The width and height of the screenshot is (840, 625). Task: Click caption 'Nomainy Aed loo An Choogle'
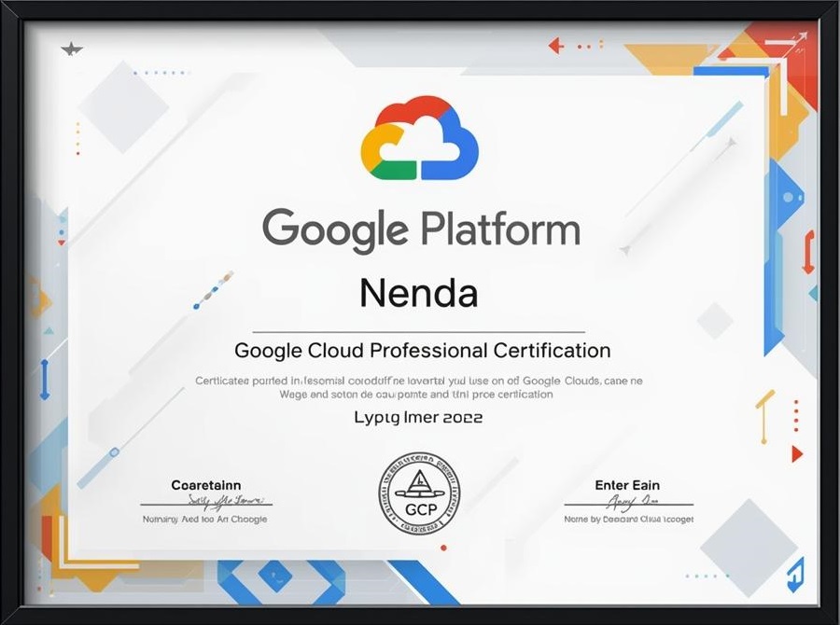[204, 519]
